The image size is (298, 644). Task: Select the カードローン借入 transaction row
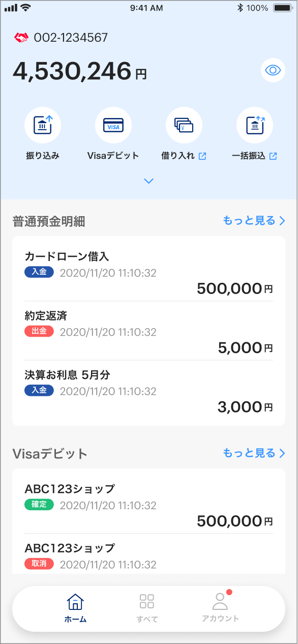149,272
